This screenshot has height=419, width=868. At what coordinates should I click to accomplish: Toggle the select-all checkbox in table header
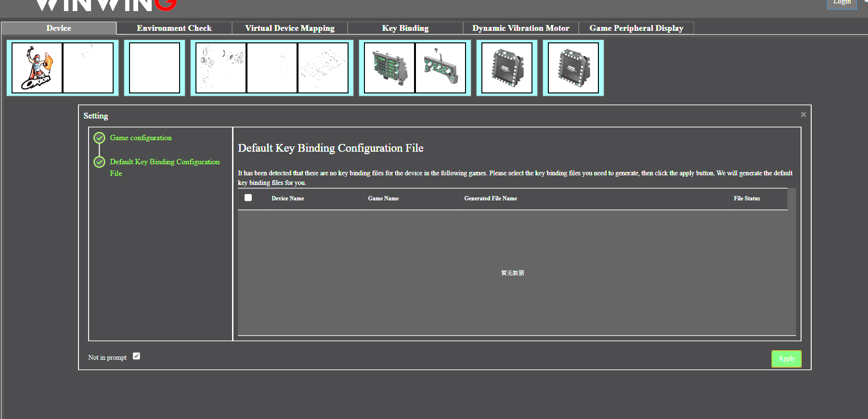pyautogui.click(x=248, y=197)
